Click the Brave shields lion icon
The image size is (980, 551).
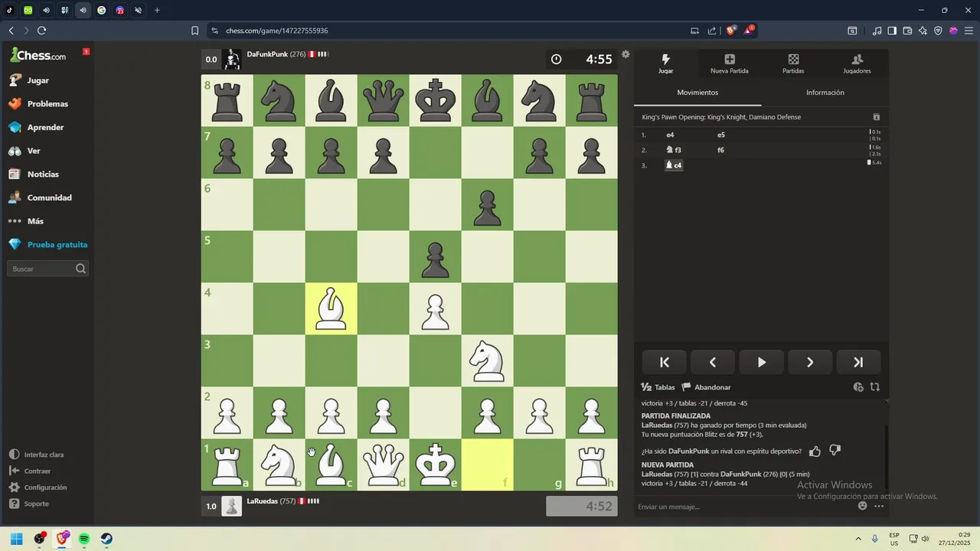point(730,31)
